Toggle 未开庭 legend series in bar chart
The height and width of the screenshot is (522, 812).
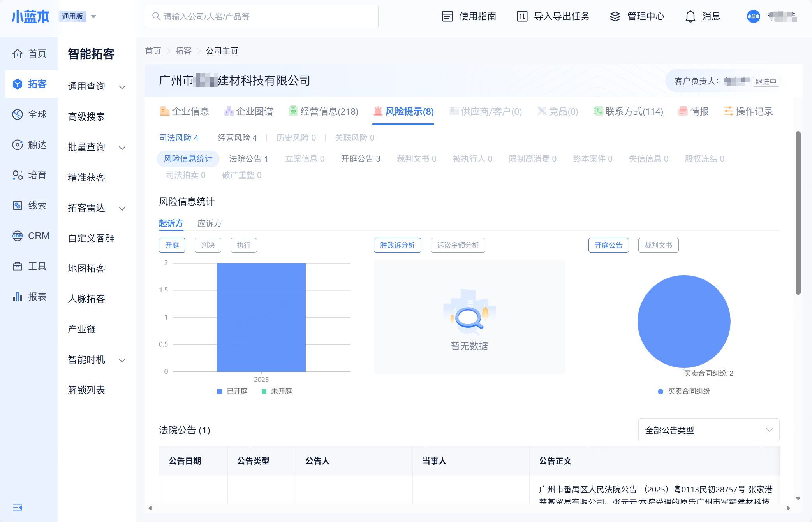[277, 391]
